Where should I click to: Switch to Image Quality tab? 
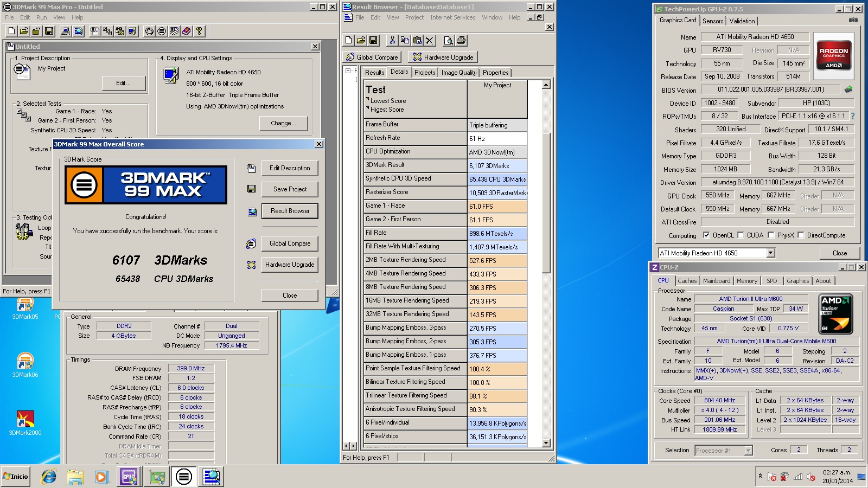point(459,73)
